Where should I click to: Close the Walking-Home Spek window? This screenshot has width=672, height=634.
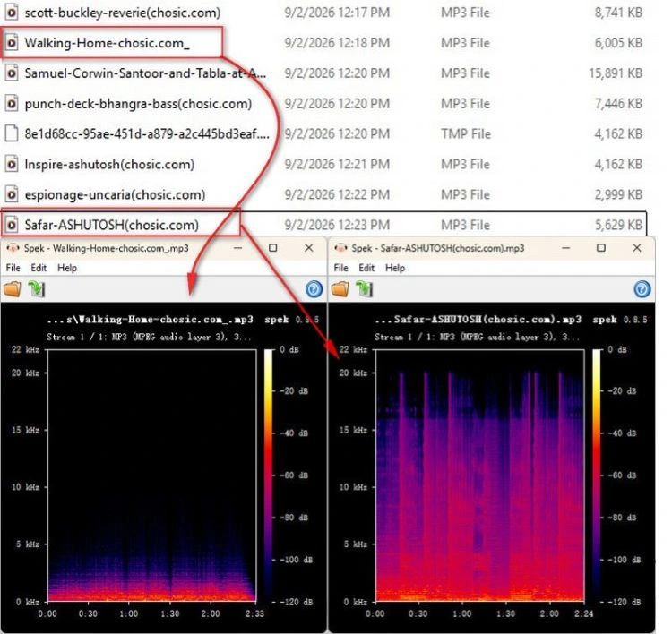click(308, 248)
